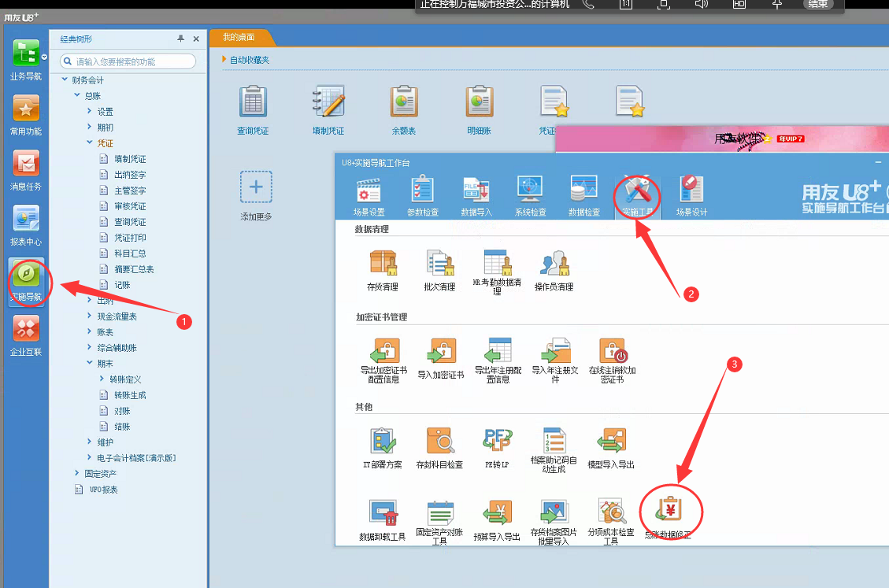Viewport: 889px width, 588px height.
Task: Open 填制凭证 in tree
Action: pos(130,159)
